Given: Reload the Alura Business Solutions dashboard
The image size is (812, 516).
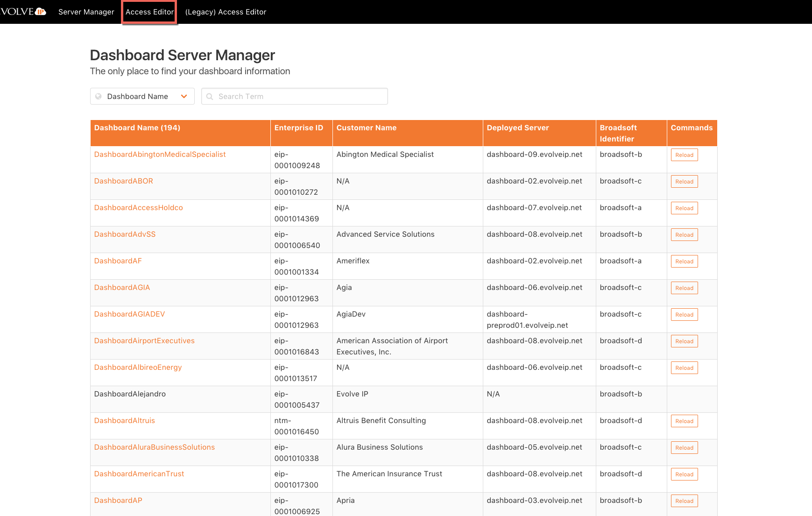Looking at the screenshot, I should 684,448.
